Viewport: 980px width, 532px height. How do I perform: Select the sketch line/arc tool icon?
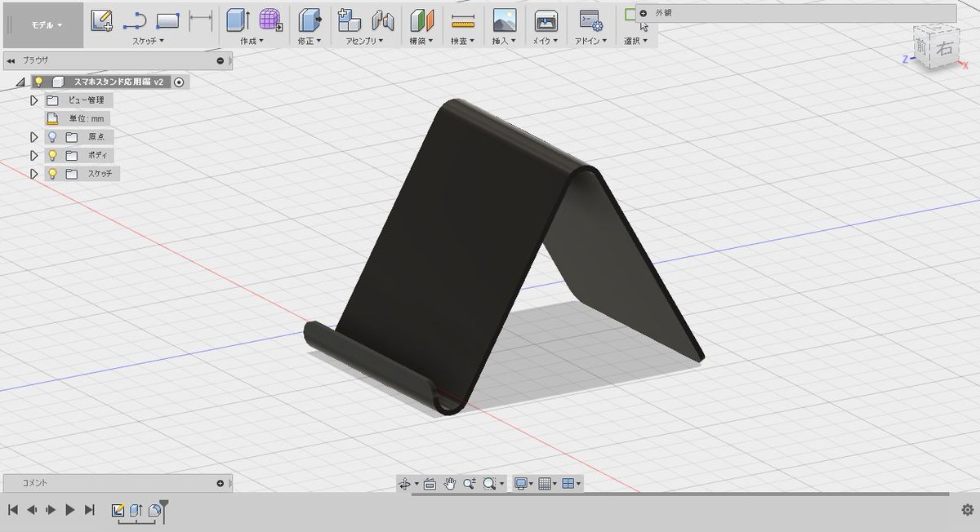pos(134,20)
